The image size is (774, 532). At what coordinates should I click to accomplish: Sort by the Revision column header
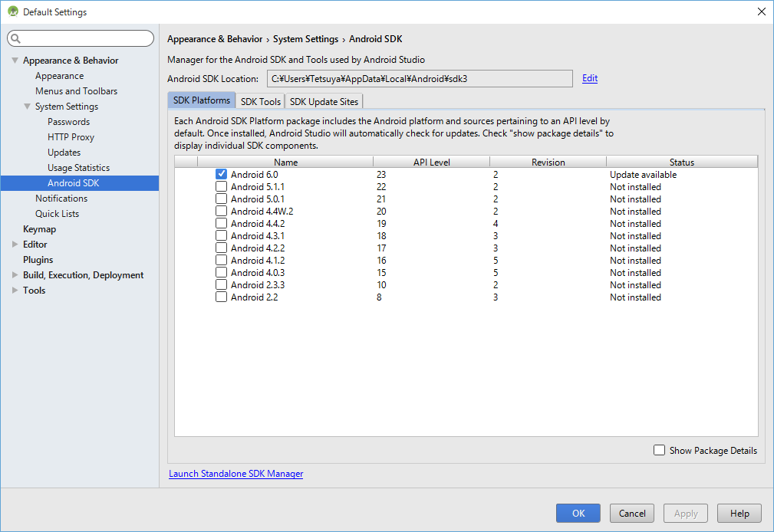[548, 162]
